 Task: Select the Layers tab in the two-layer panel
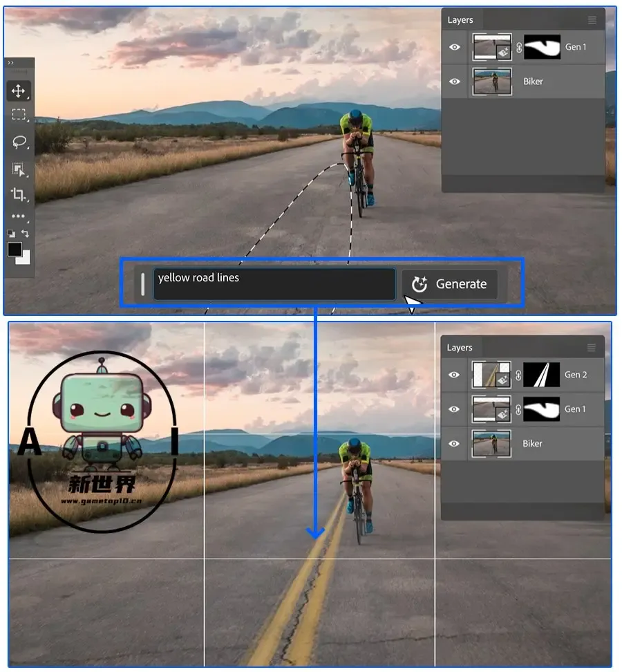click(x=460, y=20)
